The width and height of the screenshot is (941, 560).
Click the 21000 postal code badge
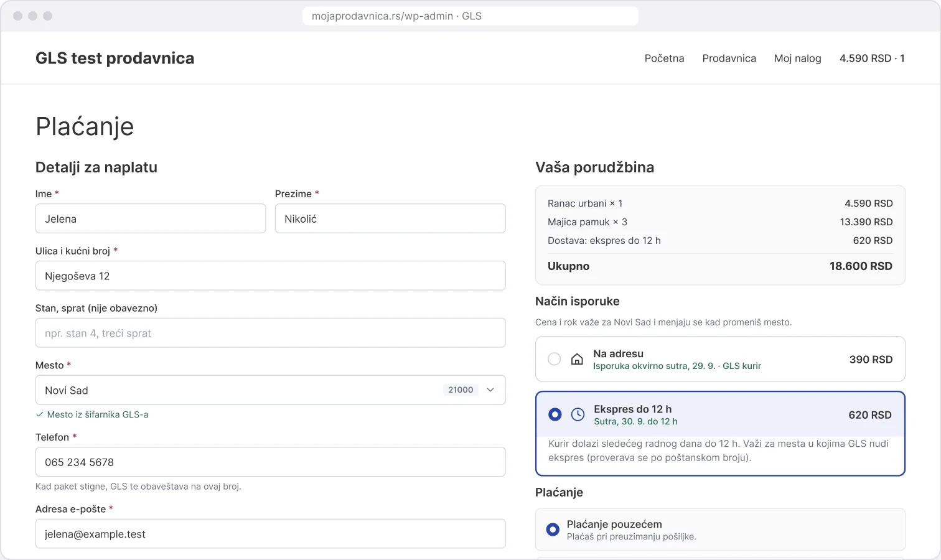coord(461,390)
